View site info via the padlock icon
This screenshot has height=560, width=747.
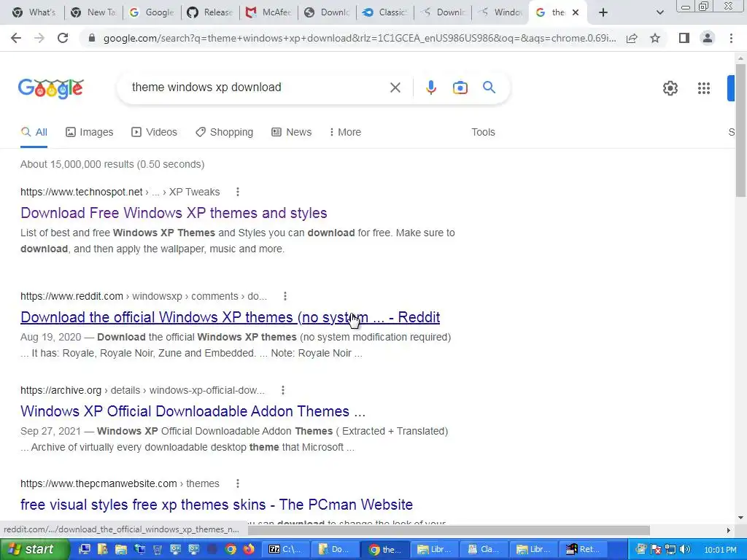[x=92, y=38]
